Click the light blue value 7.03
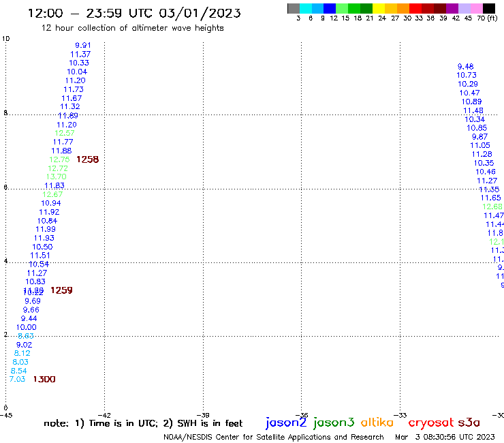This screenshot has width=504, height=443. click(17, 380)
